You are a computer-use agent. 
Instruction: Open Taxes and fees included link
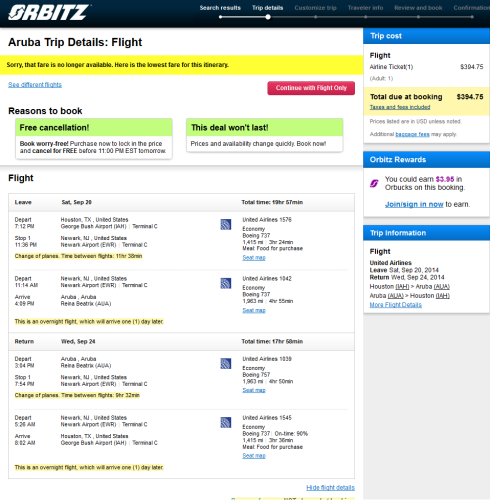tap(400, 107)
